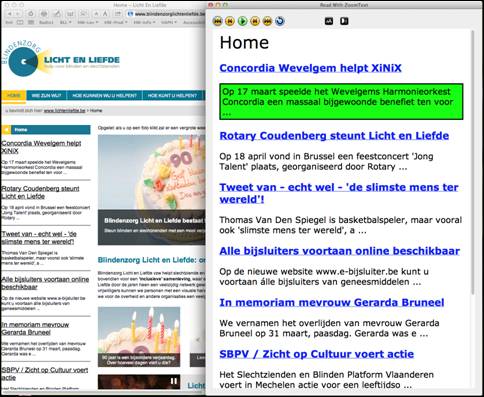The image size is (484, 397).
Task: Open the font size (aA) settings icon
Action: pyautogui.click(x=329, y=21)
